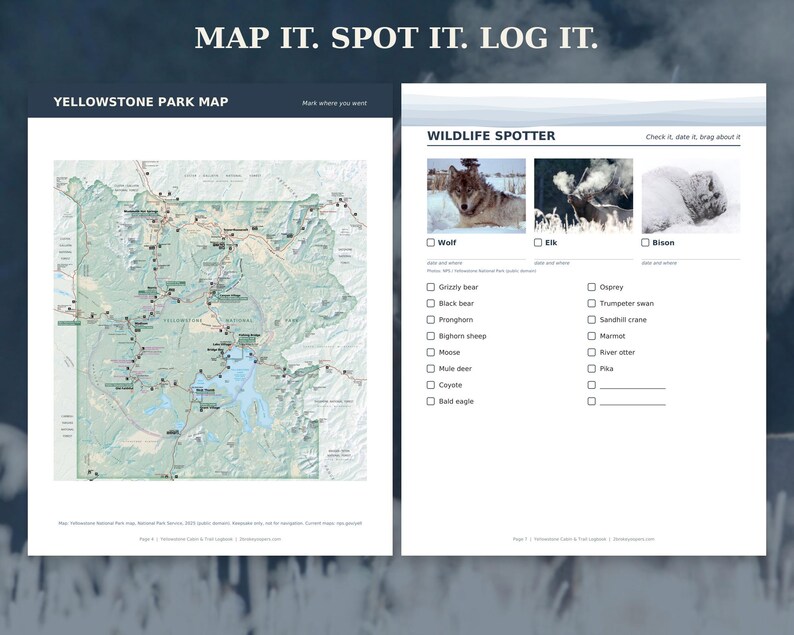The image size is (794, 635).
Task: Check the Elk checkbox
Action: (538, 243)
